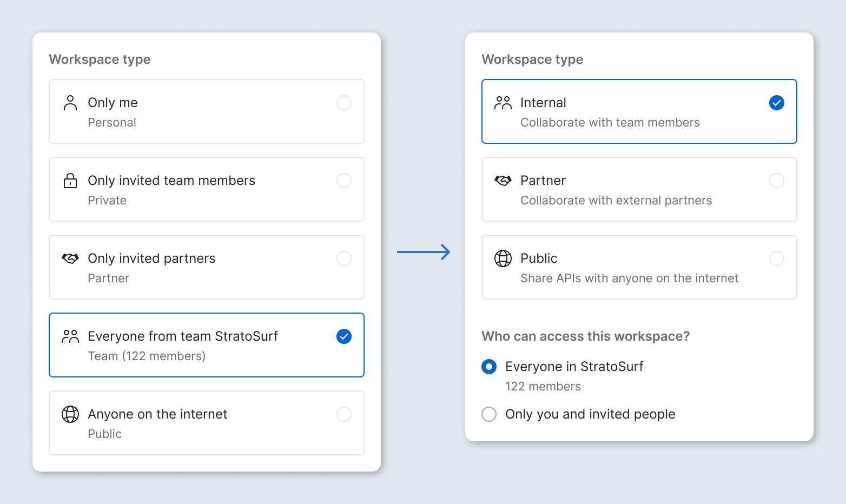Viewport: 846px width, 504px height.
Task: Select the Anyone on the internet radio circle
Action: click(x=344, y=414)
